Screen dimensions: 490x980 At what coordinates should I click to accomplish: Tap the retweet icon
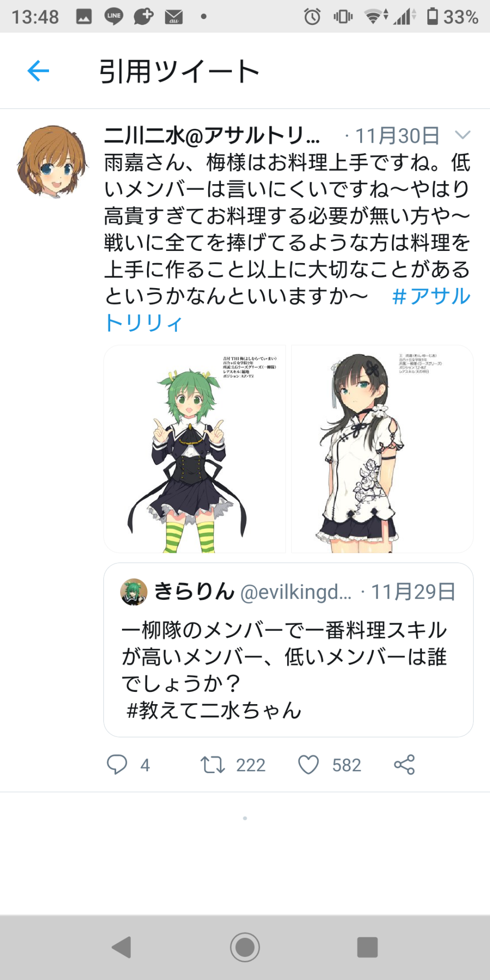[213, 764]
